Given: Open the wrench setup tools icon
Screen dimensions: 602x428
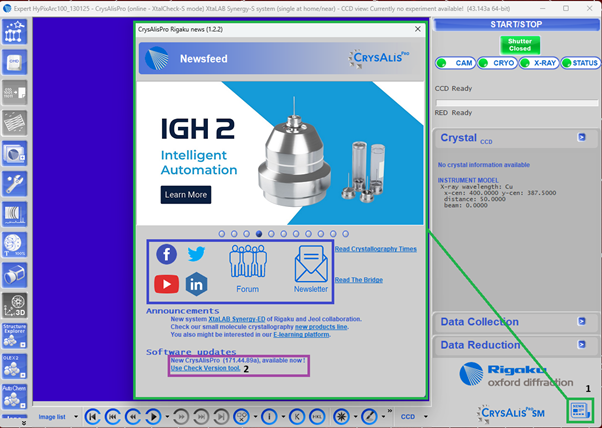Looking at the screenshot, I should [x=15, y=184].
